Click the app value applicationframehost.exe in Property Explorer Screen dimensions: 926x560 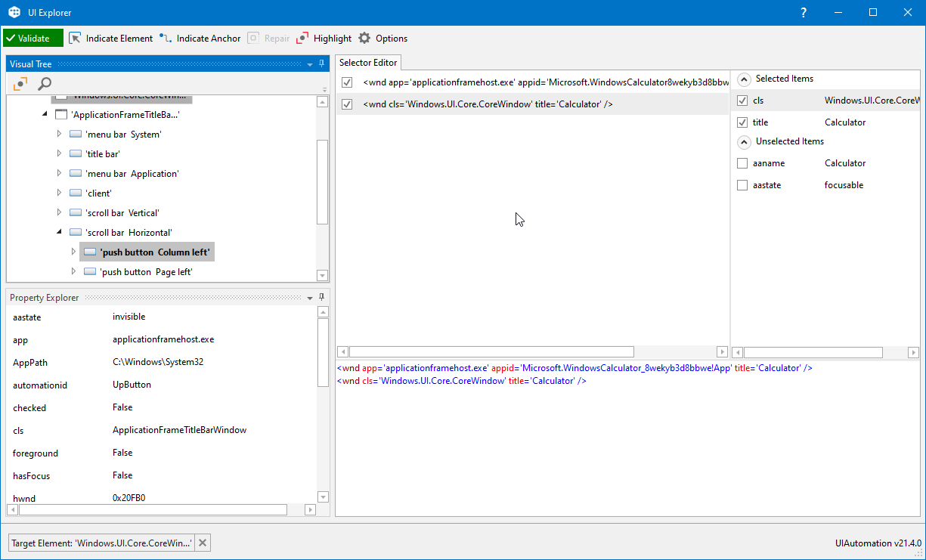point(163,339)
